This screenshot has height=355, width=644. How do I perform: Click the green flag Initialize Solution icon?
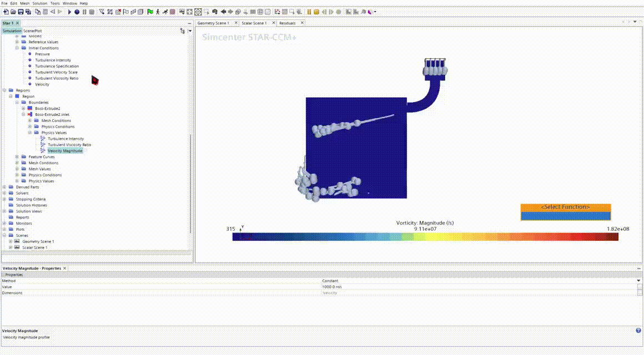(x=150, y=12)
